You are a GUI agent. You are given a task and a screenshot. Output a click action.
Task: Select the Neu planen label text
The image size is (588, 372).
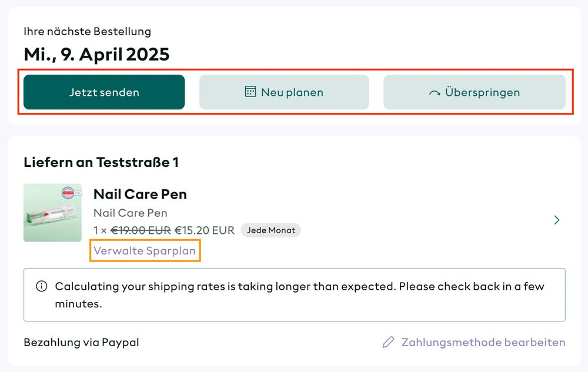[292, 92]
